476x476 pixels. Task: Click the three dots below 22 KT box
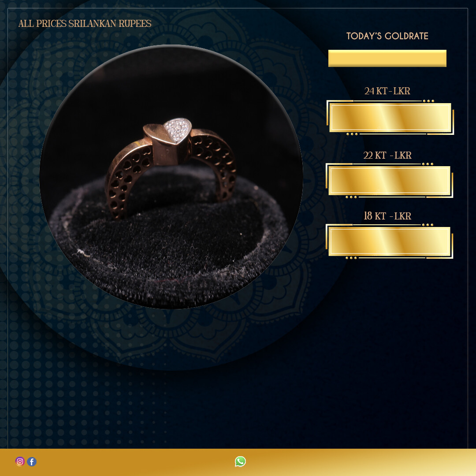coord(351,197)
